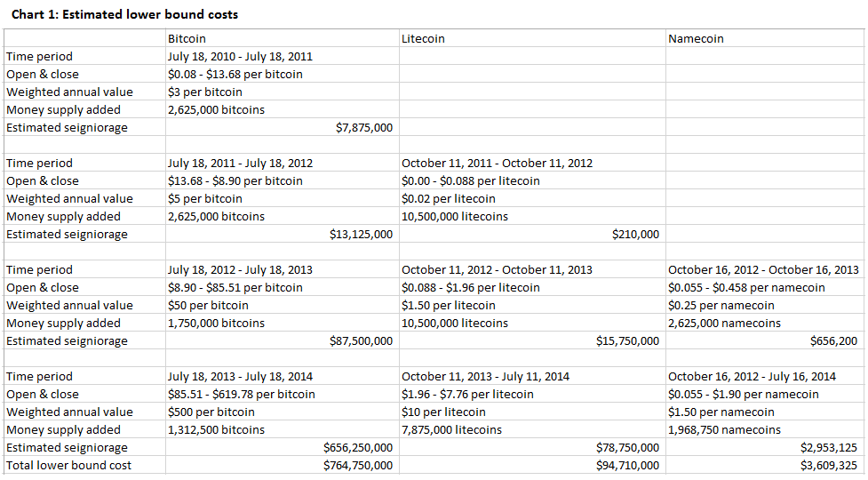Click the $13,125,000 seigniorage value
868x480 pixels.
click(x=361, y=235)
